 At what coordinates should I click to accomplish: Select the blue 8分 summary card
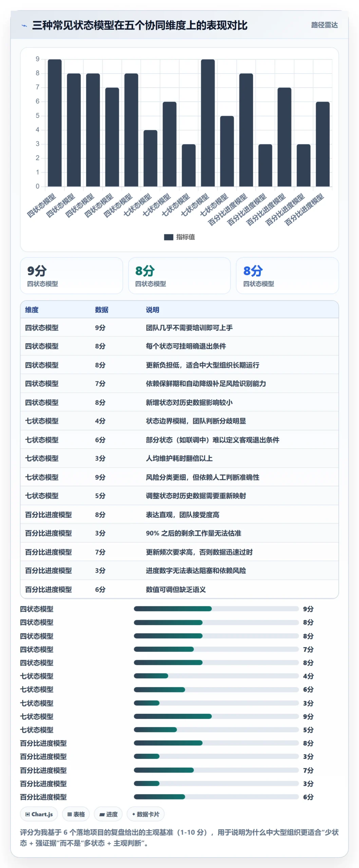coord(287,276)
